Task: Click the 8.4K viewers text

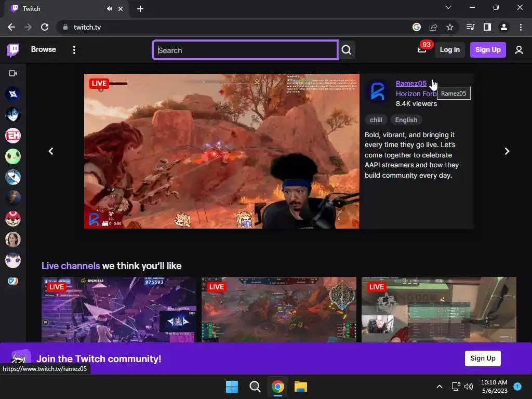Action: (416, 104)
